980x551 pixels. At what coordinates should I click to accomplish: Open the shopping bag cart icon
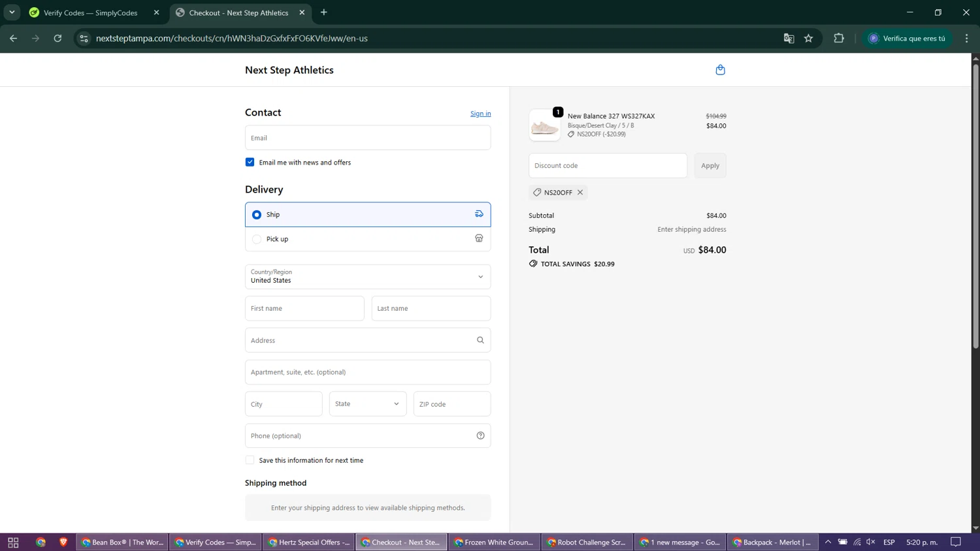click(720, 70)
